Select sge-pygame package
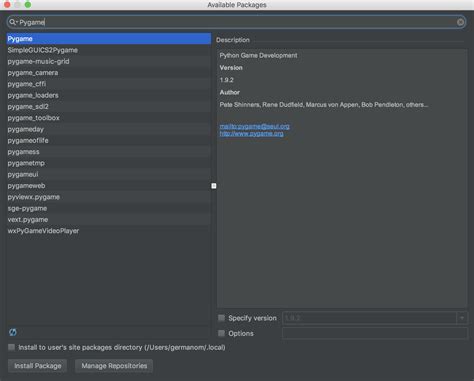The height and width of the screenshot is (381, 474). click(x=109, y=208)
